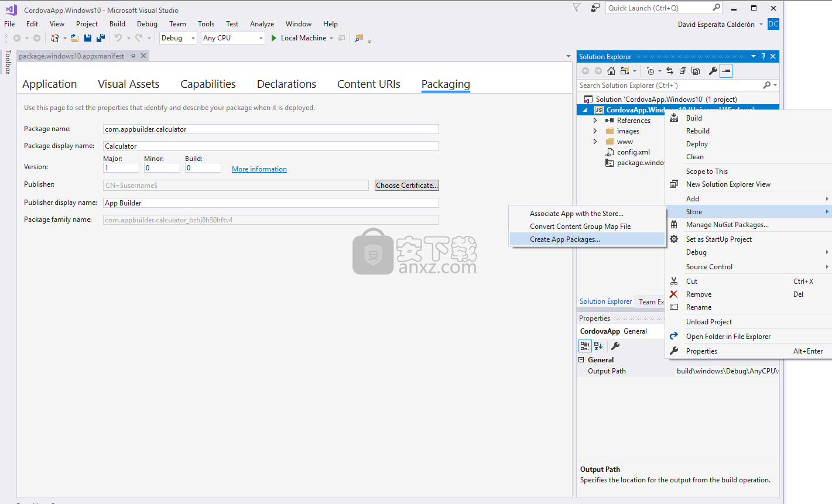Click the notifications flag icon

[x=576, y=8]
